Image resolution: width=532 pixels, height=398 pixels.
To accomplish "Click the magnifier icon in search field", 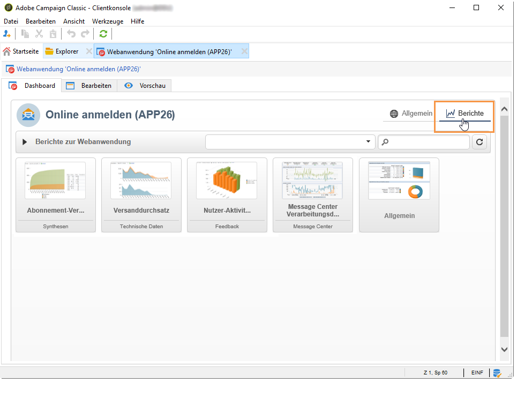I will click(x=385, y=142).
